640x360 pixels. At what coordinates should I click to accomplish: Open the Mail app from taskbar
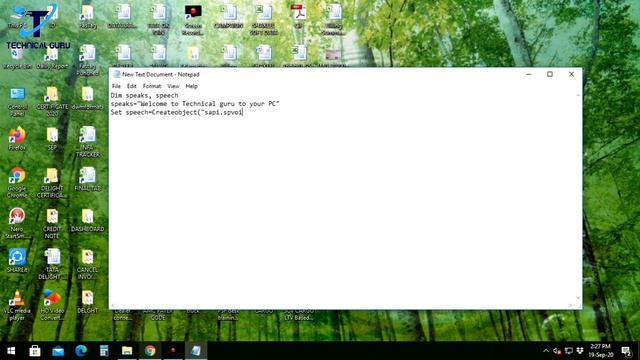pyautogui.click(x=58, y=351)
